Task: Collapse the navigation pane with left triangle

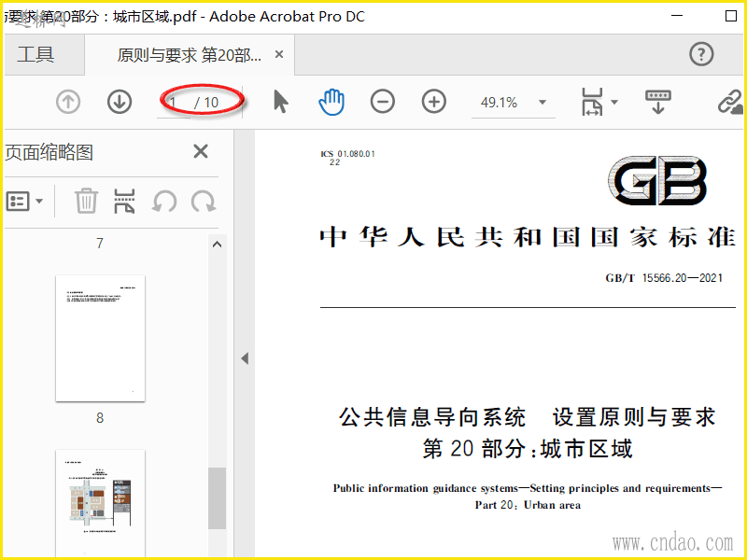Action: click(x=245, y=358)
